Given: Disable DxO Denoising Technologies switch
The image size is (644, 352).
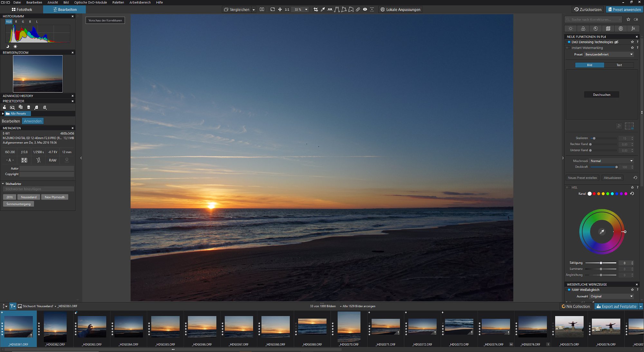Looking at the screenshot, I should point(568,42).
